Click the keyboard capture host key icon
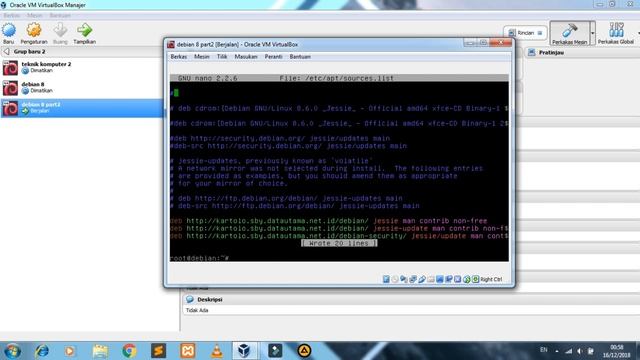Screen dimensions: 640x360 476,279
